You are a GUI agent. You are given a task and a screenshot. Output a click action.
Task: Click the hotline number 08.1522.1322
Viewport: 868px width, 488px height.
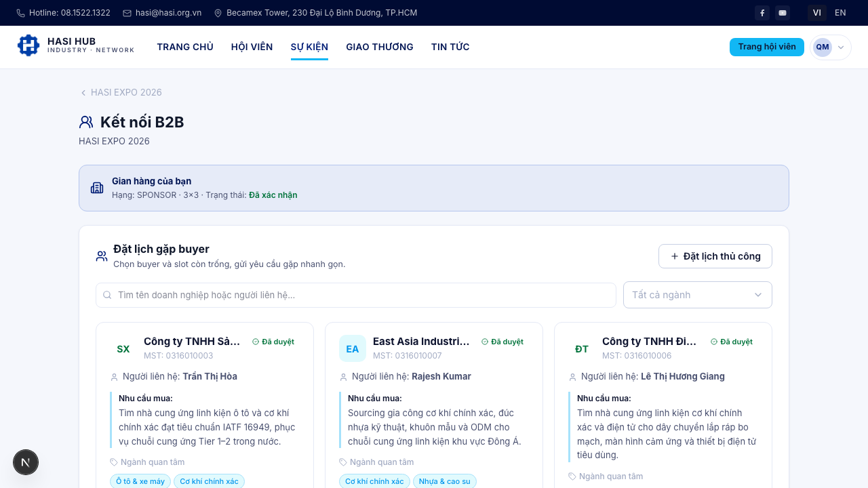click(x=70, y=13)
